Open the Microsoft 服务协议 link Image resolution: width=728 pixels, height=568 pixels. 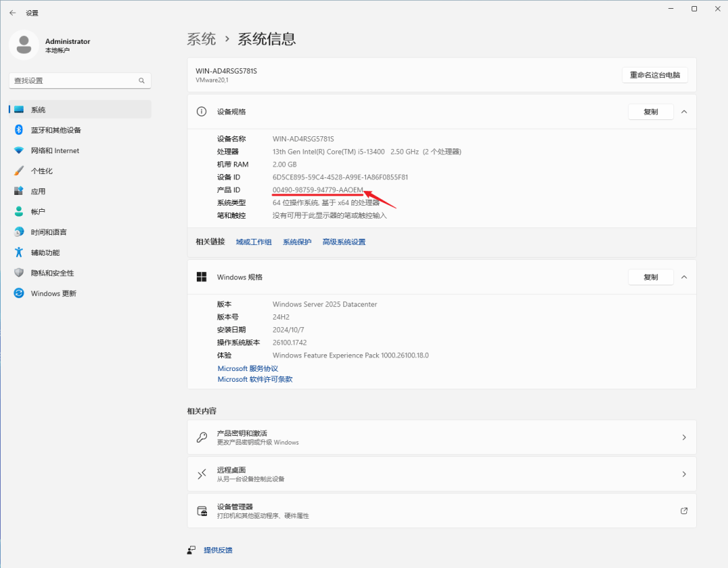[x=248, y=368]
